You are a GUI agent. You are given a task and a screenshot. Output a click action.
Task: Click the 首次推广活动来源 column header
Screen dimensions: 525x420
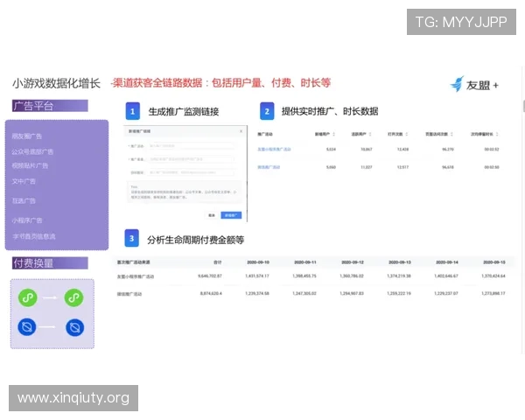click(x=133, y=262)
